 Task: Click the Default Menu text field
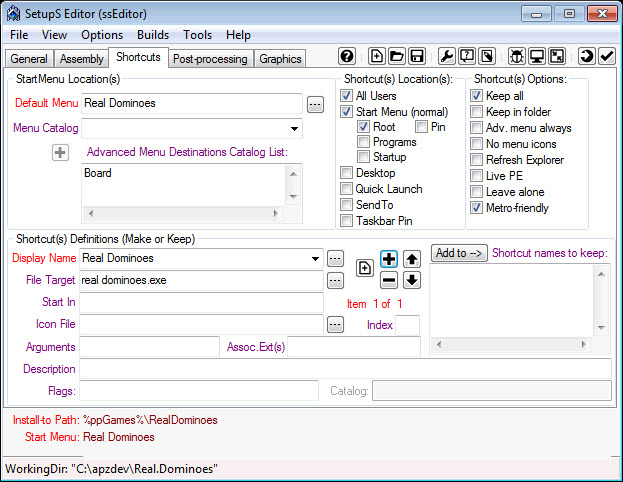pos(192,103)
